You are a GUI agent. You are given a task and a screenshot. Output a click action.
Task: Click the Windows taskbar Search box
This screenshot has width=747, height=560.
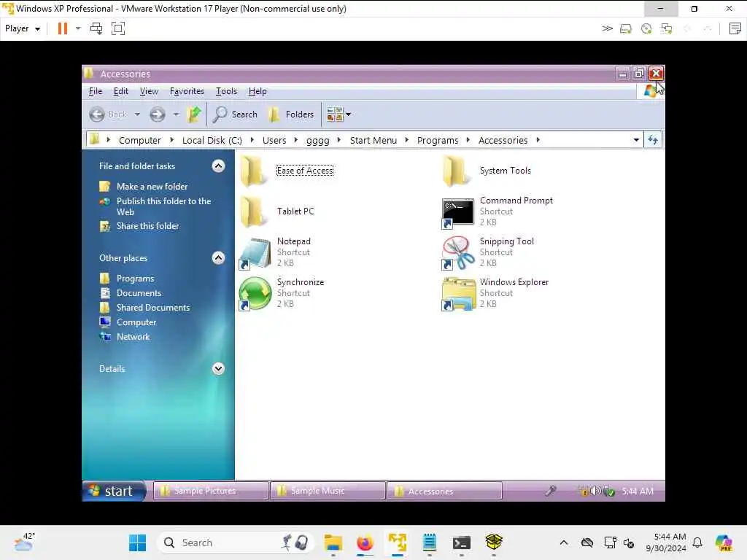236,542
